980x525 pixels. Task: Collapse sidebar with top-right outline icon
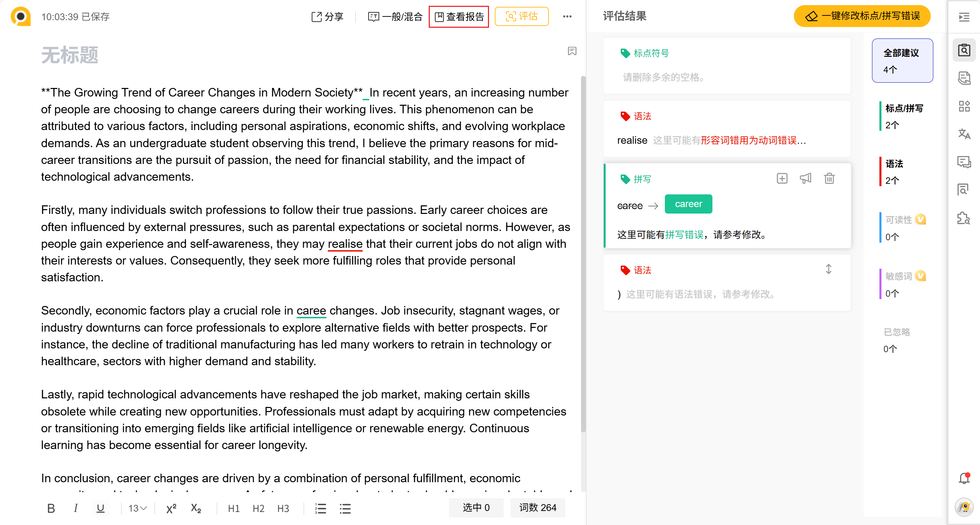point(964,17)
